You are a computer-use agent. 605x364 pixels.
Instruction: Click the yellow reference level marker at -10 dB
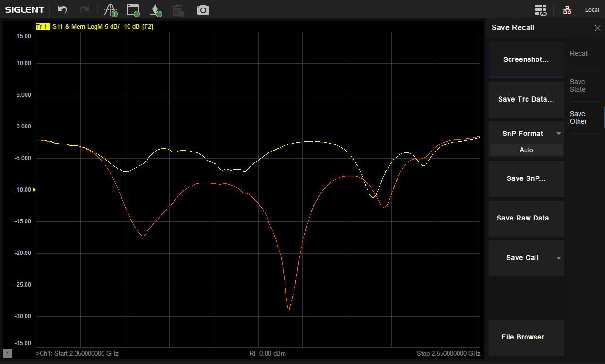click(x=34, y=190)
